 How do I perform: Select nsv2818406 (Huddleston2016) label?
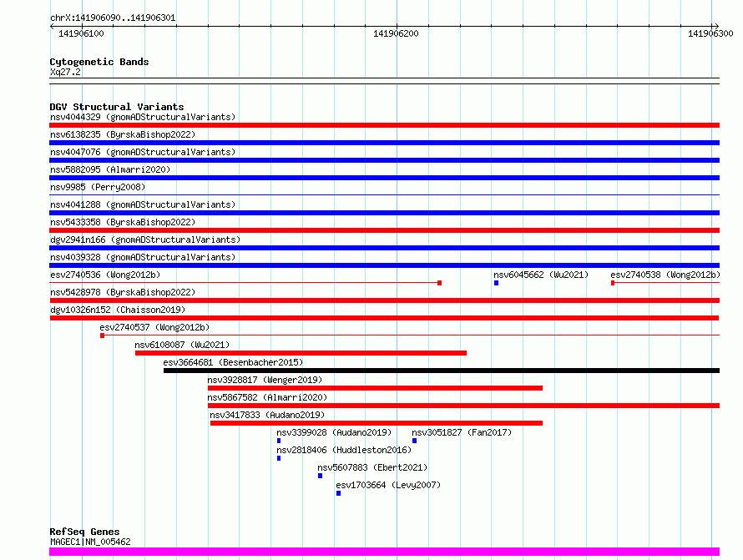coord(344,450)
